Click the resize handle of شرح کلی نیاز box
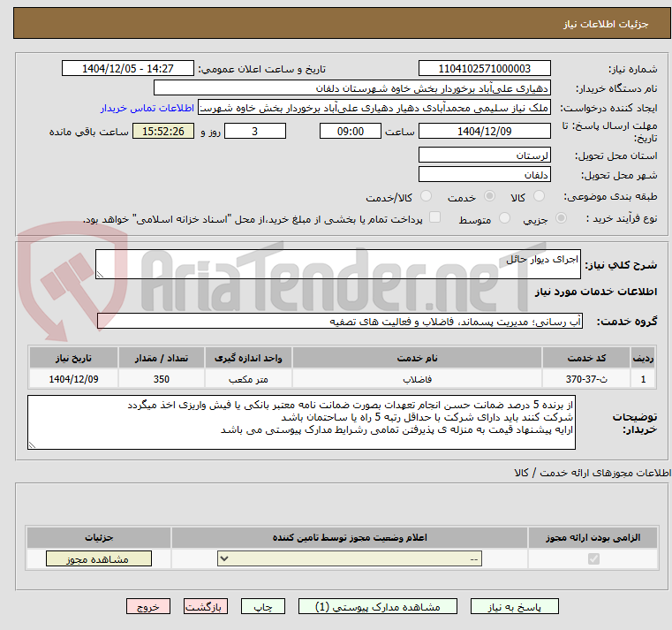The height and width of the screenshot is (630, 672). coord(100,275)
